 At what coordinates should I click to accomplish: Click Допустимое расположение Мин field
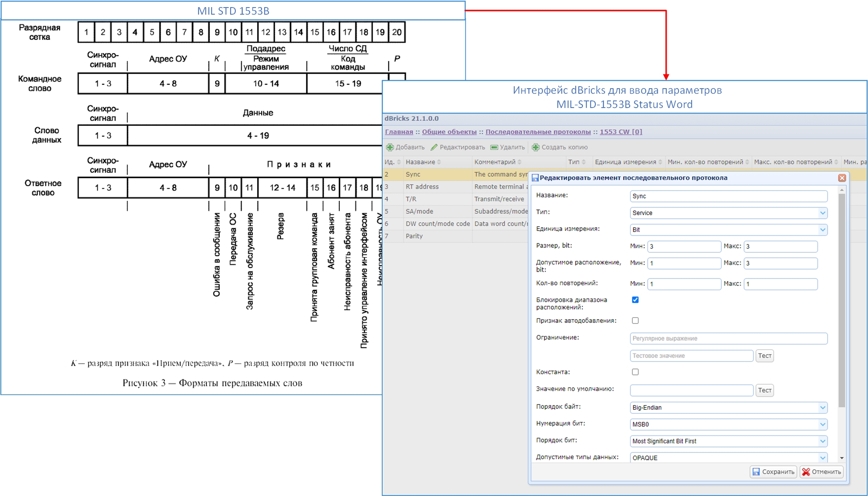684,263
